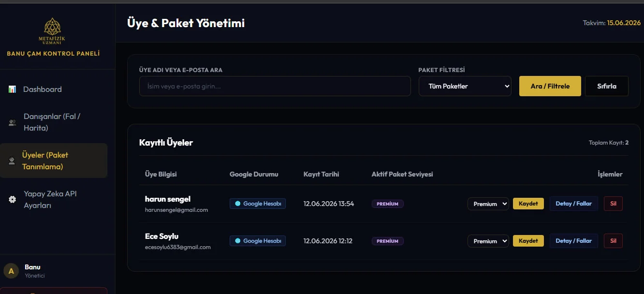Click the "Kayıt Tarihi" column header
Viewport: 644px width, 294px height.
(x=321, y=174)
